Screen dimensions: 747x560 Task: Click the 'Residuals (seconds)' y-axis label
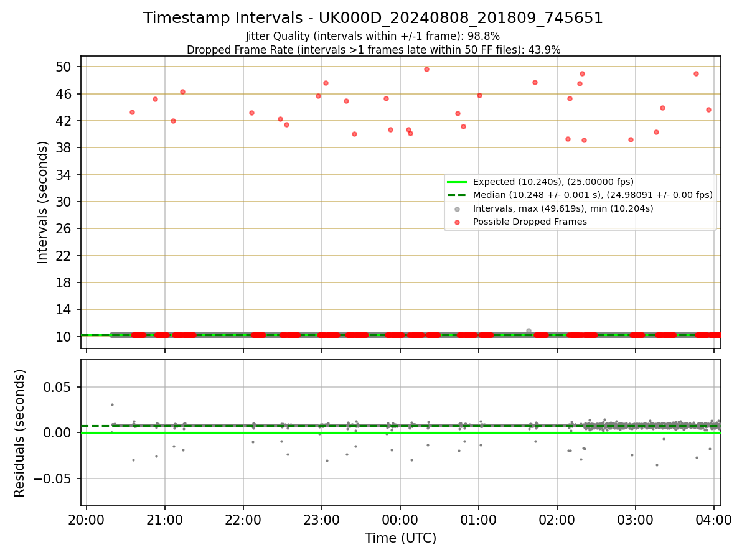point(20,433)
